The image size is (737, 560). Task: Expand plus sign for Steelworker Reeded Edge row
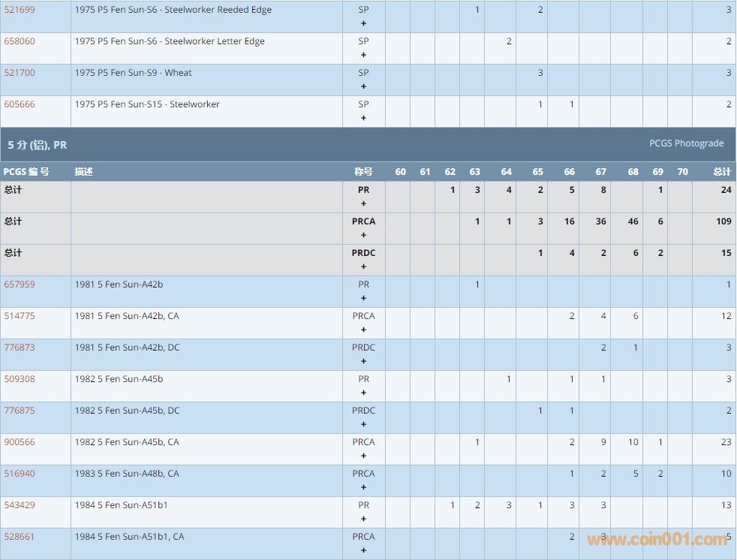tap(364, 23)
